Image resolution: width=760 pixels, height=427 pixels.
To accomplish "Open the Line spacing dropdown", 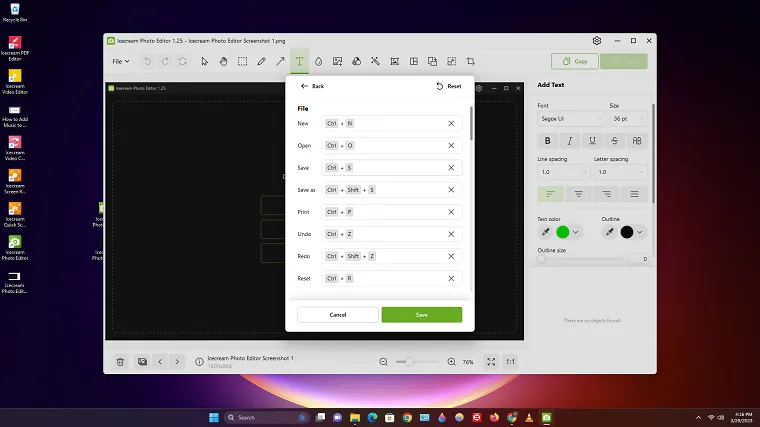I will [562, 172].
